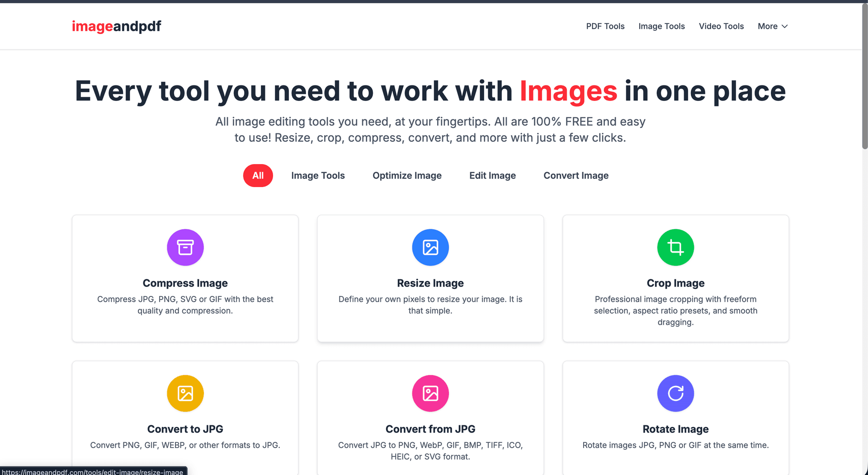The image size is (868, 475).
Task: Open the PDF Tools menu
Action: (x=605, y=26)
